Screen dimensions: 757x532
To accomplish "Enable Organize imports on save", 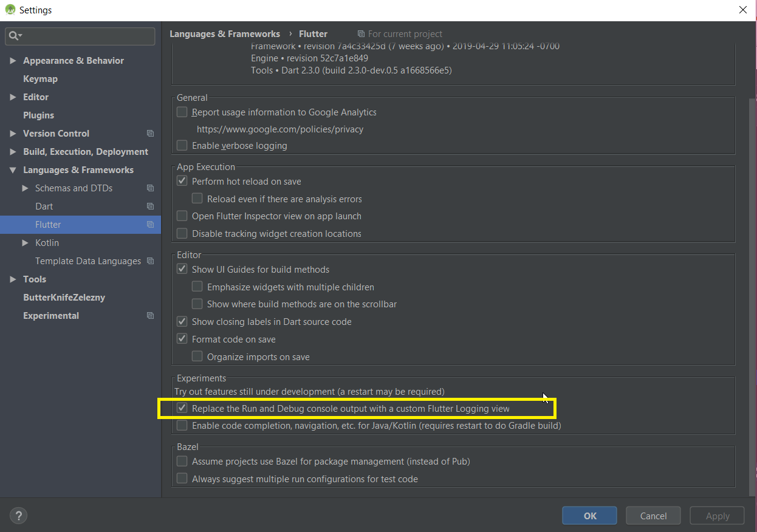I will click(197, 356).
